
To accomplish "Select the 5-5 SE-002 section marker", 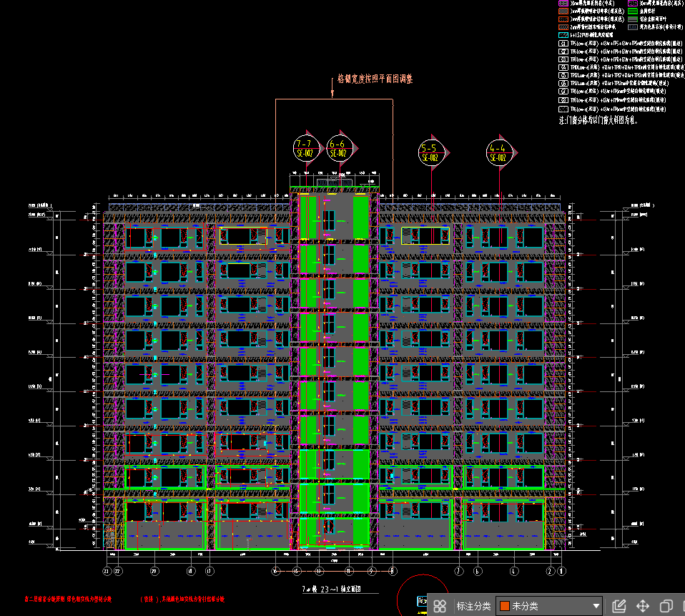I will pos(431,152).
